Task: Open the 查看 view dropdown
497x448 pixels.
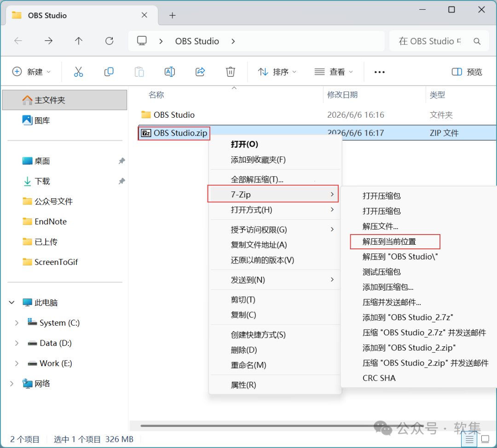Action: [334, 72]
